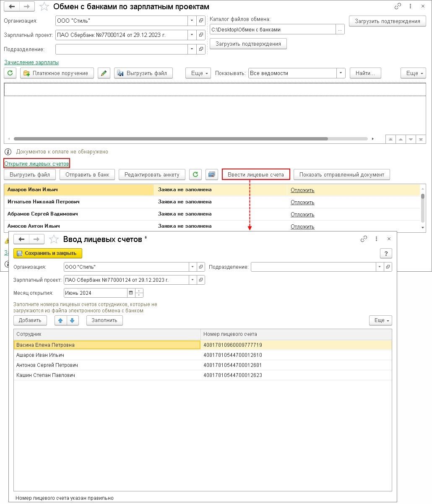
Task: Open the Еще menu above the employee table
Action: pos(380,320)
